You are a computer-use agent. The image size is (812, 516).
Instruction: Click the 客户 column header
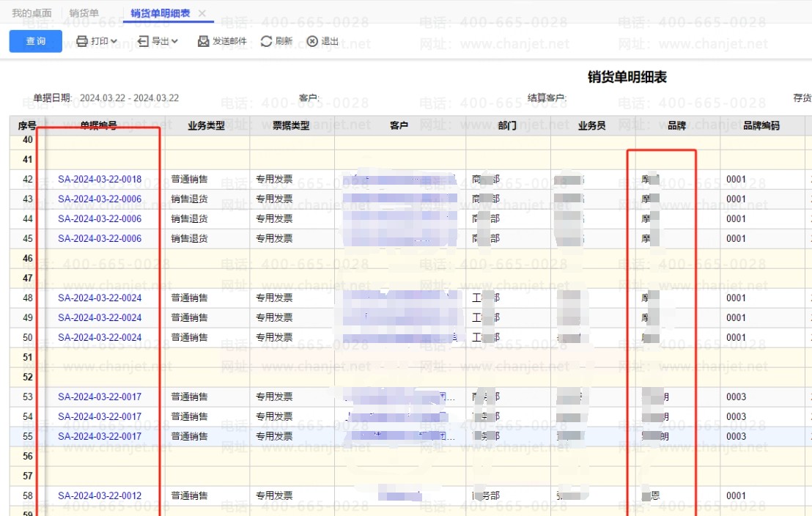tap(399, 125)
